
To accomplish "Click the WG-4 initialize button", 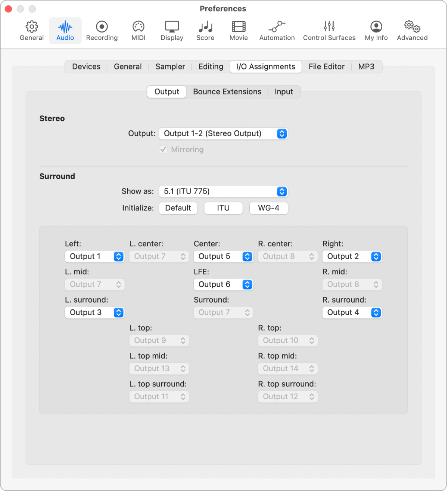I will (269, 208).
